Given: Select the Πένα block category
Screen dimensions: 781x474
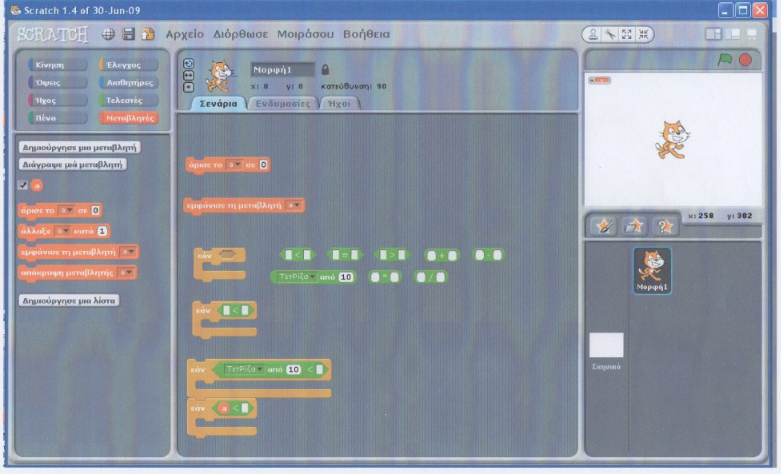Looking at the screenshot, I should point(57,118).
